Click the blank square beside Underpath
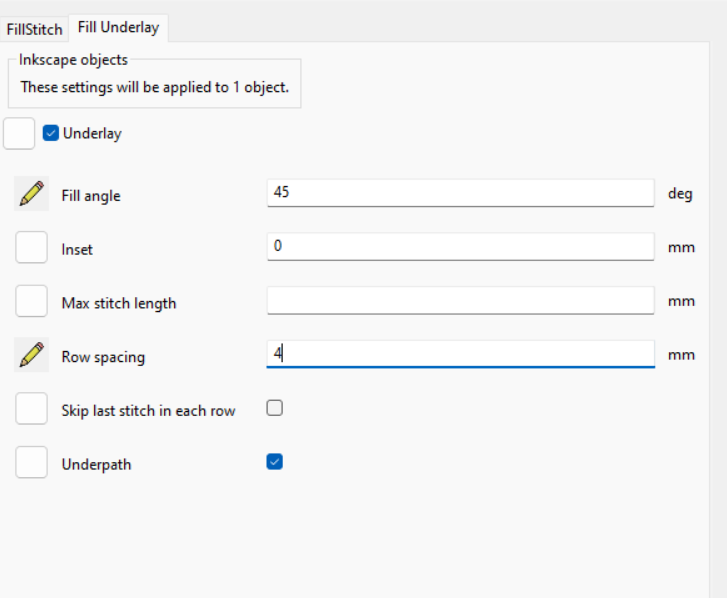Image resolution: width=727 pixels, height=598 pixels. pos(32,463)
